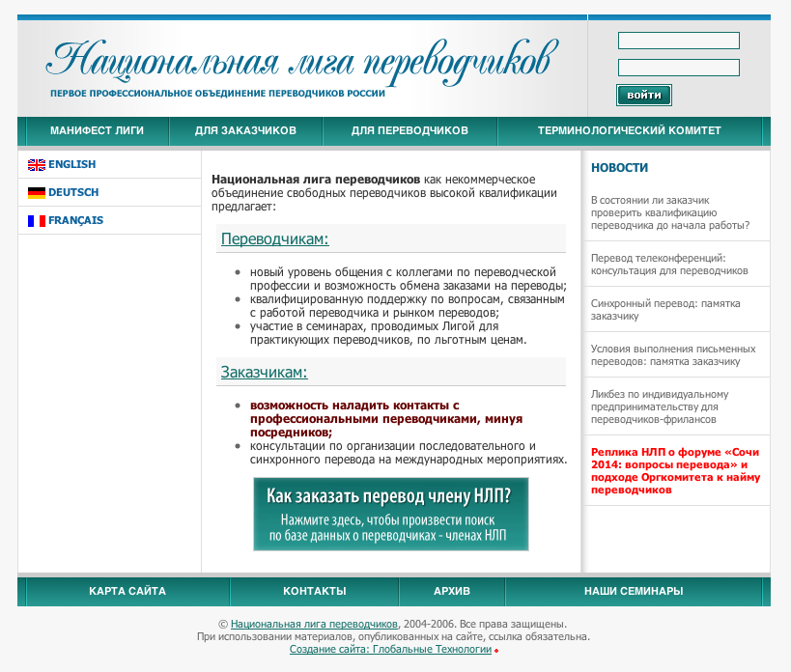This screenshot has width=791, height=672.
Task: Open the ТЕРМИНОЛОГИЧЕСКИЙ КОМИТЕТ menu item
Action: (629, 130)
